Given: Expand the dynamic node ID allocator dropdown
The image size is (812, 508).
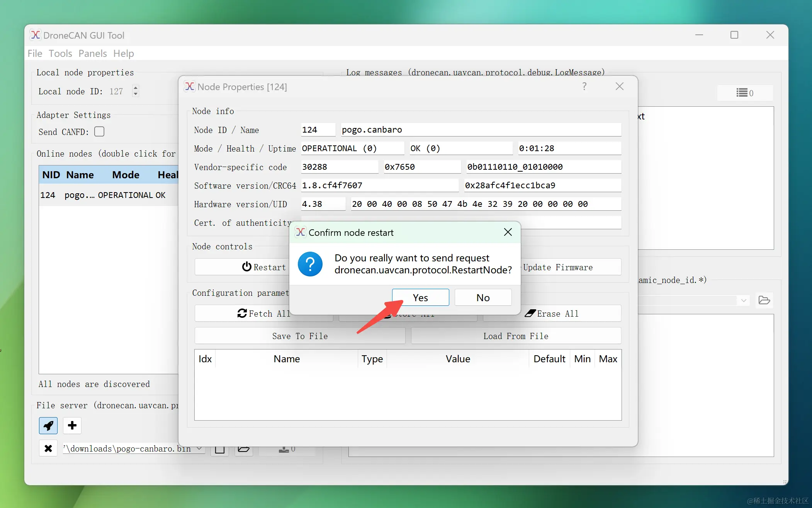Looking at the screenshot, I should (x=744, y=300).
